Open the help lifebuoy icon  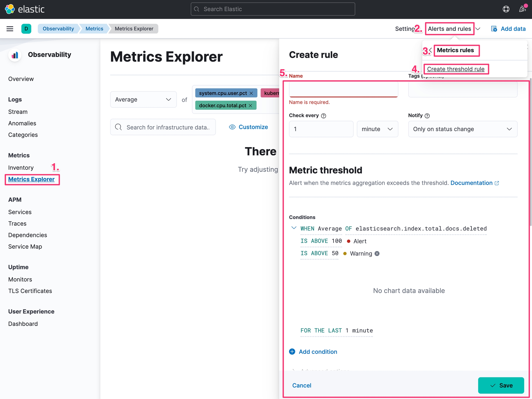[x=506, y=9]
